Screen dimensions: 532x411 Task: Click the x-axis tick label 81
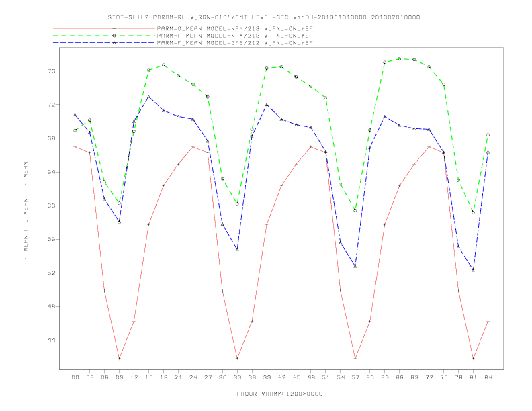[474, 377]
